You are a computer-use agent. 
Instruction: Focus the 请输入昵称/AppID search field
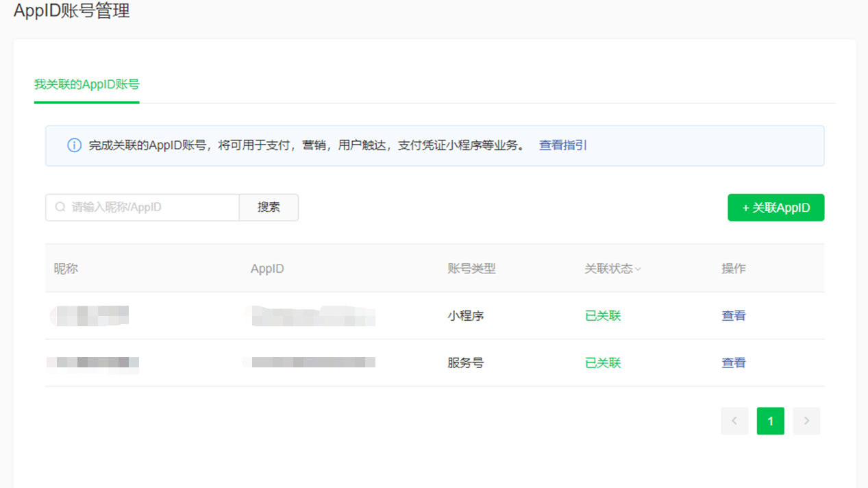click(x=142, y=207)
